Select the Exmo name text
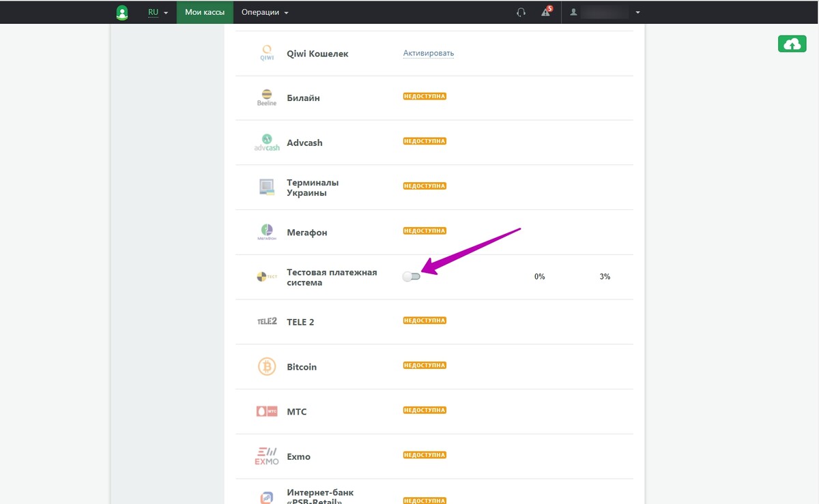 coord(298,457)
